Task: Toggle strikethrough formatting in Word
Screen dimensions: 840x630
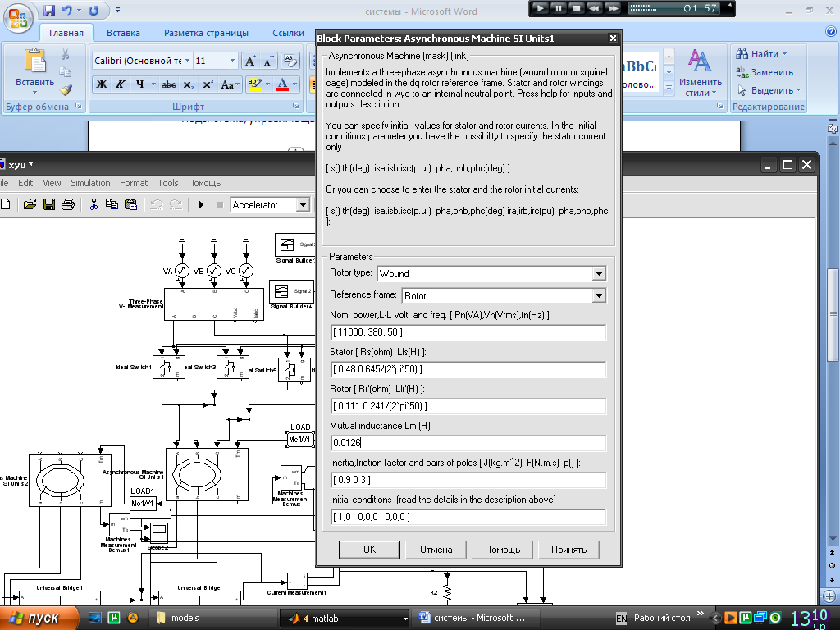Action: 169,84
